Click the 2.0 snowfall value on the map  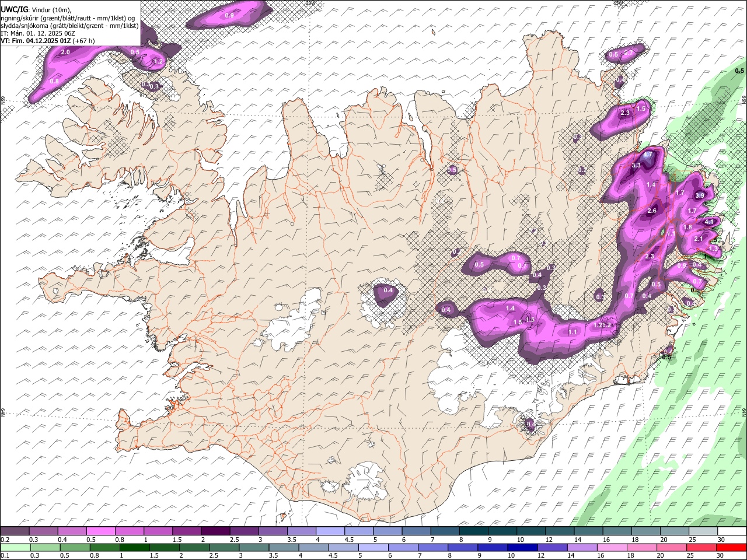click(x=65, y=52)
